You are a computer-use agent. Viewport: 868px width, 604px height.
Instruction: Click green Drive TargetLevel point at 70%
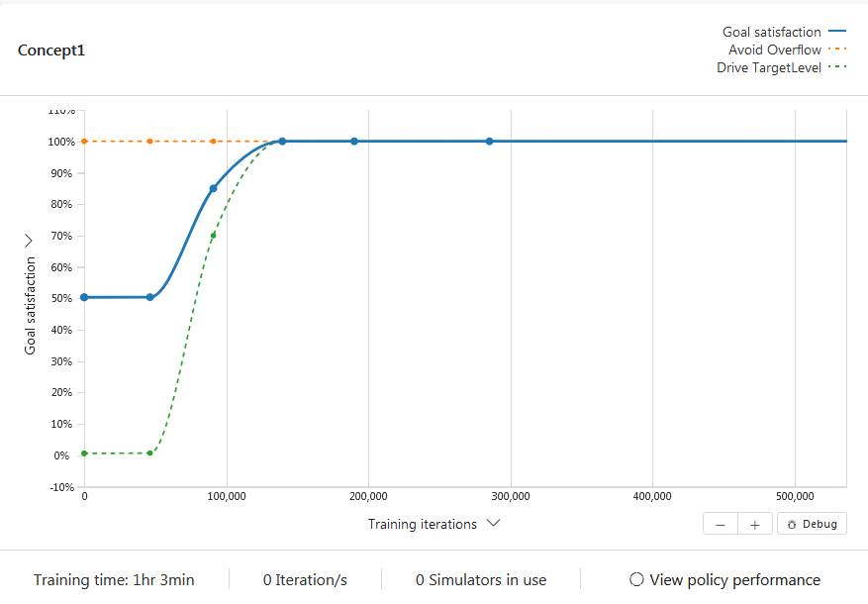tap(213, 236)
